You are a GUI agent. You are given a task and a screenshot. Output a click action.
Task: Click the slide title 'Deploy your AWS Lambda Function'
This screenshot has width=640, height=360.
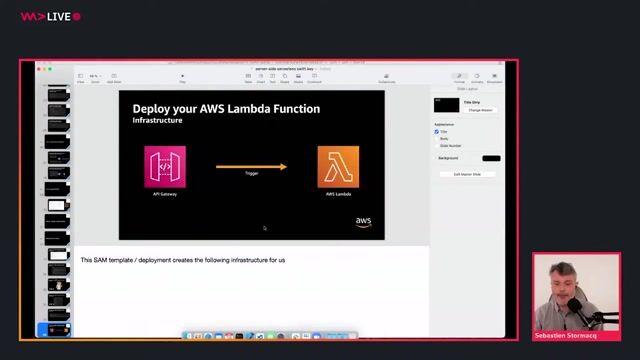[x=226, y=109]
